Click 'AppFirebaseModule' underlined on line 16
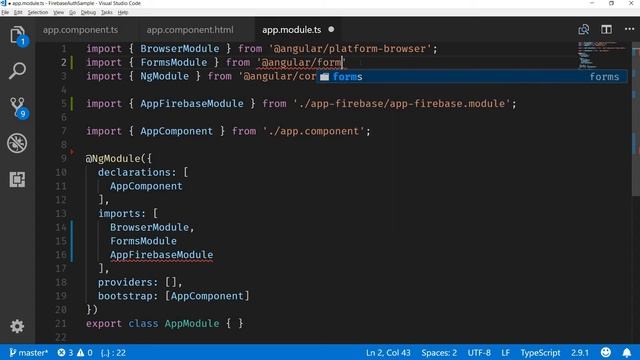 click(161, 255)
